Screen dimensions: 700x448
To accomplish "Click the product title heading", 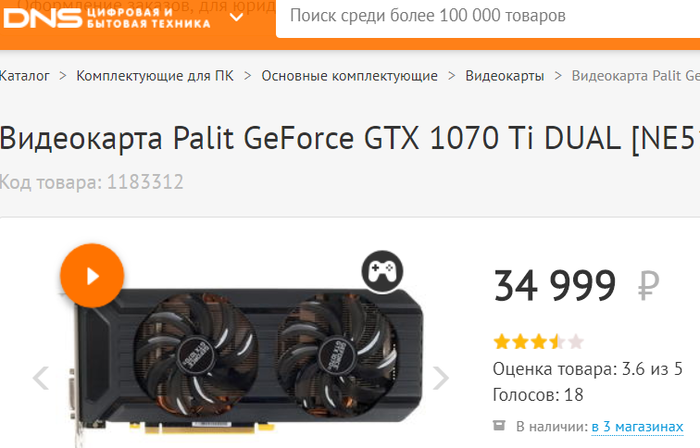I will coord(350,138).
